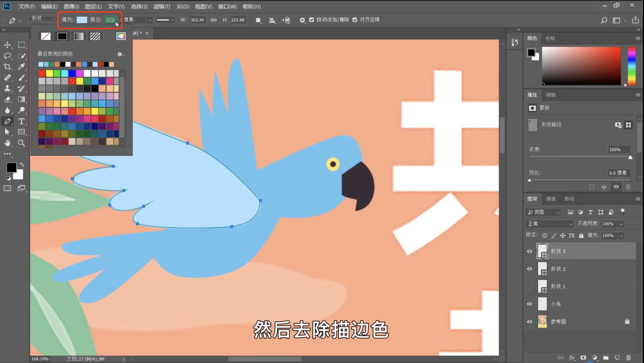Toggle the 对齐边缘 checkbox
This screenshot has height=363, width=644.
[355, 20]
